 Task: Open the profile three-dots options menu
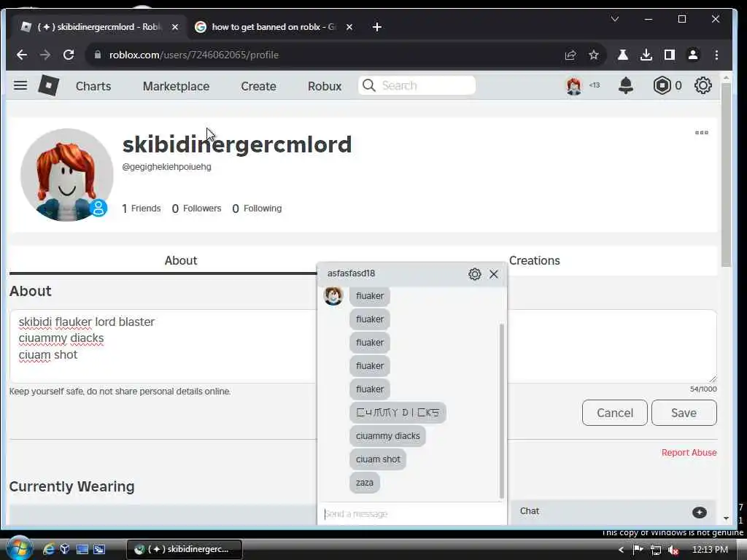[701, 133]
